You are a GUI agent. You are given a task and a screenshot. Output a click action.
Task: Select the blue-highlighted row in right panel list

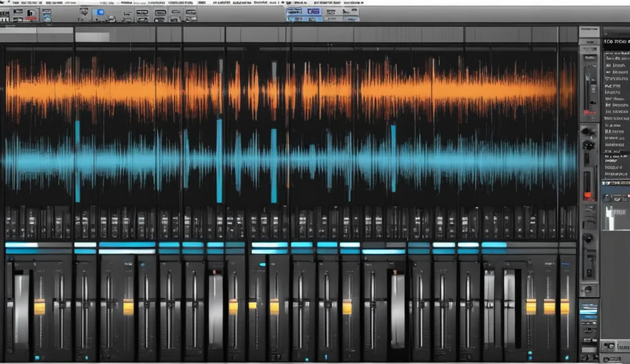tap(616, 183)
